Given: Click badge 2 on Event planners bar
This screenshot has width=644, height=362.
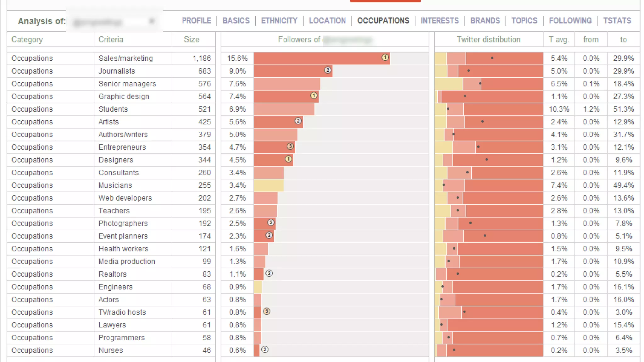Looking at the screenshot, I should pyautogui.click(x=269, y=235).
